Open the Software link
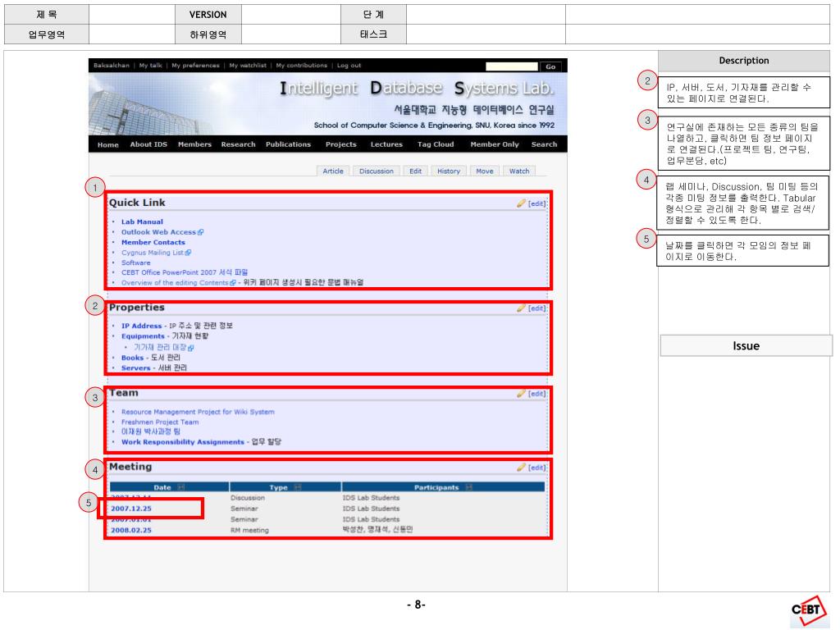 click(136, 263)
